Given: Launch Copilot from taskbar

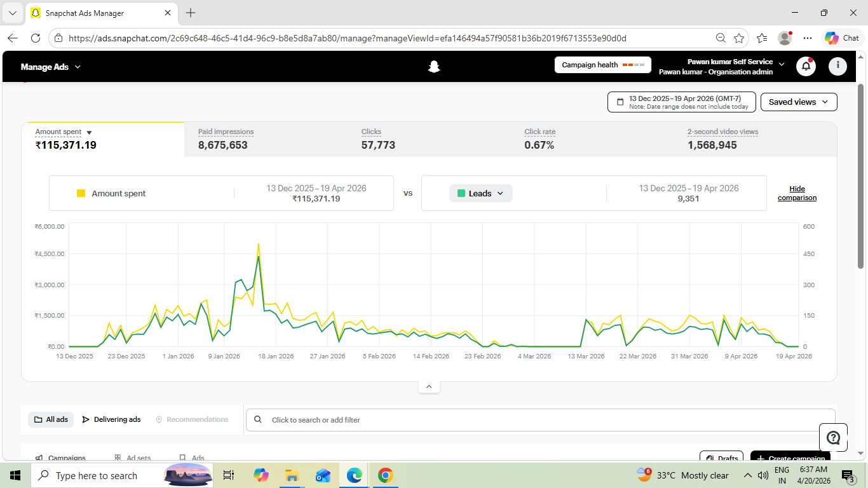Looking at the screenshot, I should click(261, 475).
